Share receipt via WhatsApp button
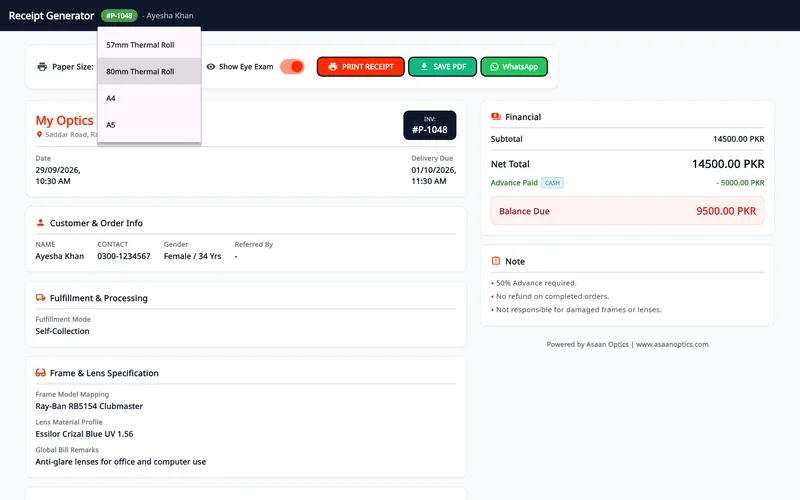 point(514,67)
